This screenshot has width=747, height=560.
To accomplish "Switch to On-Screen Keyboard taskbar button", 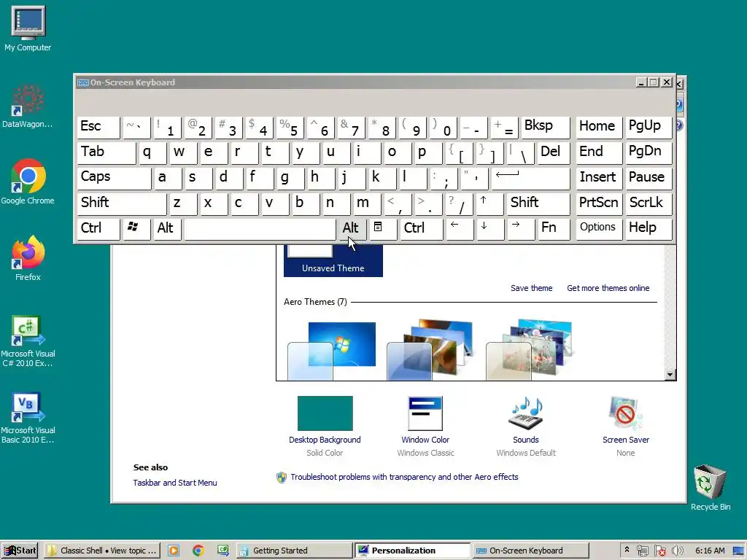I will (x=531, y=551).
